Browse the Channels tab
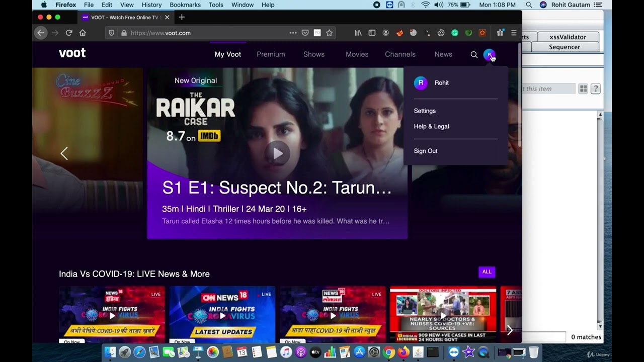 pos(400,54)
